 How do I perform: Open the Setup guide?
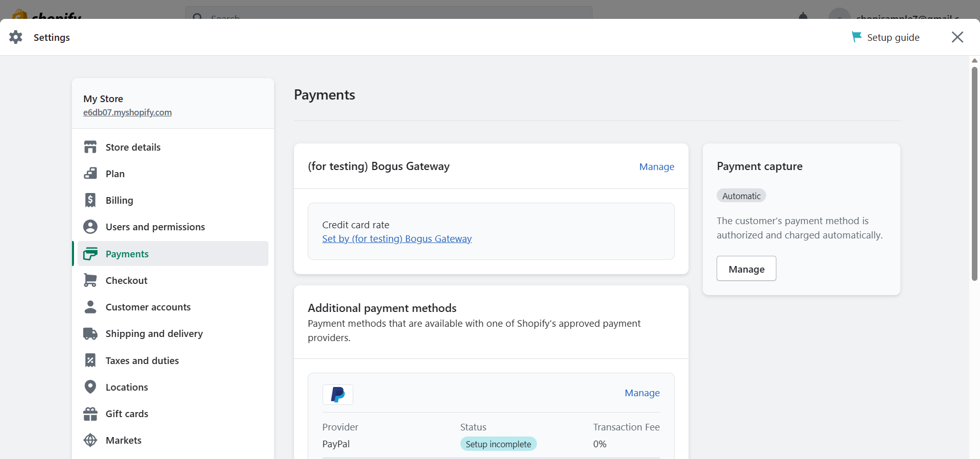click(886, 37)
